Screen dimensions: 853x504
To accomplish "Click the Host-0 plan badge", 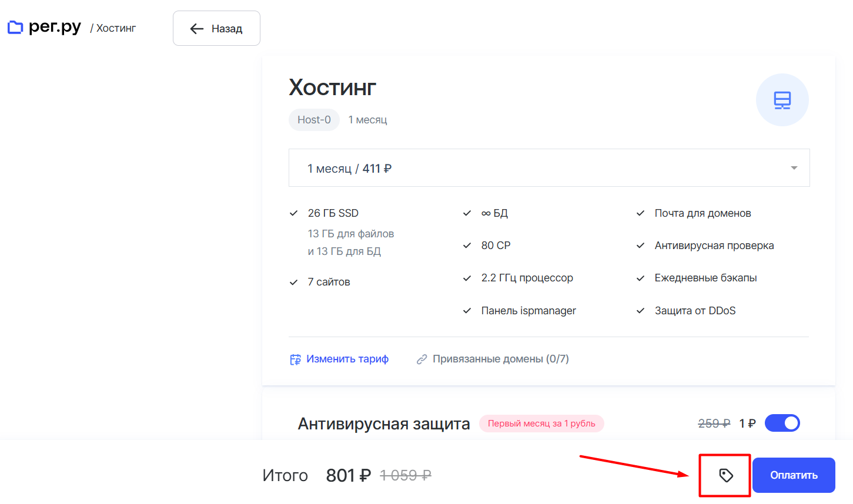I will tap(314, 119).
